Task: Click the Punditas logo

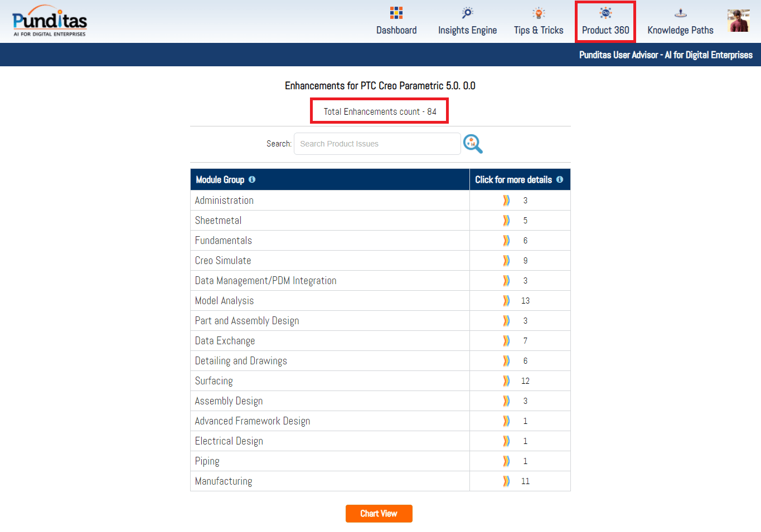Action: point(50,22)
